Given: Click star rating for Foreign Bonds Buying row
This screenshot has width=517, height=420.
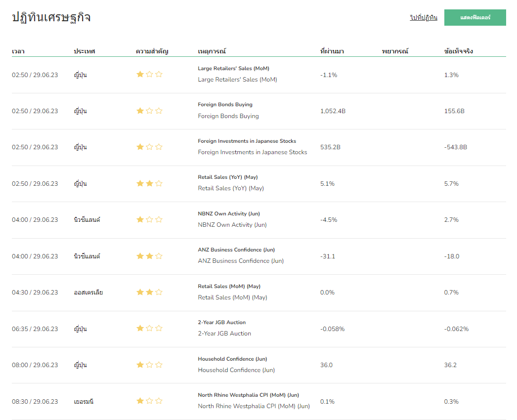Looking at the screenshot, I should pyautogui.click(x=149, y=111).
